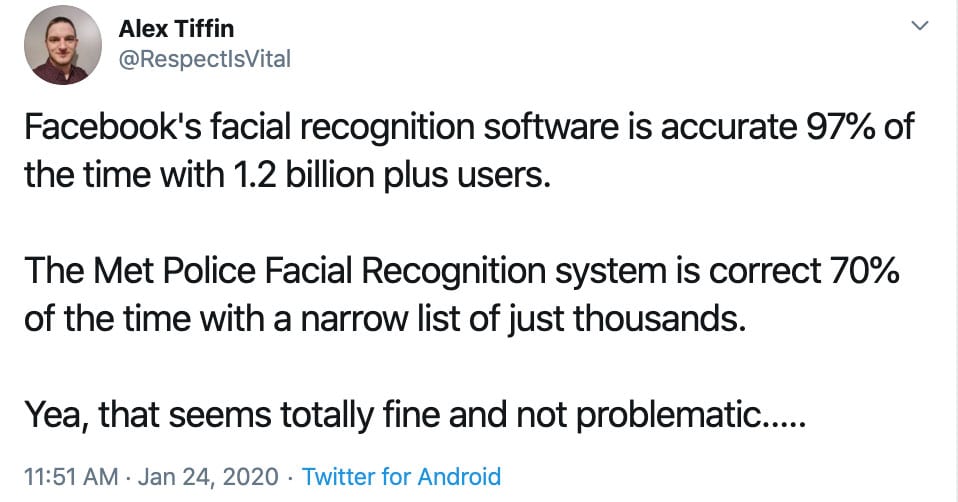Click the line starting "Facebook's facial recognition software"

click(x=468, y=129)
